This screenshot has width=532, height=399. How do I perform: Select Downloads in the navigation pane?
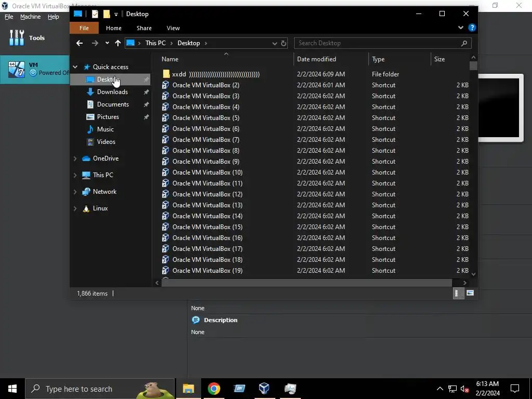pyautogui.click(x=112, y=92)
